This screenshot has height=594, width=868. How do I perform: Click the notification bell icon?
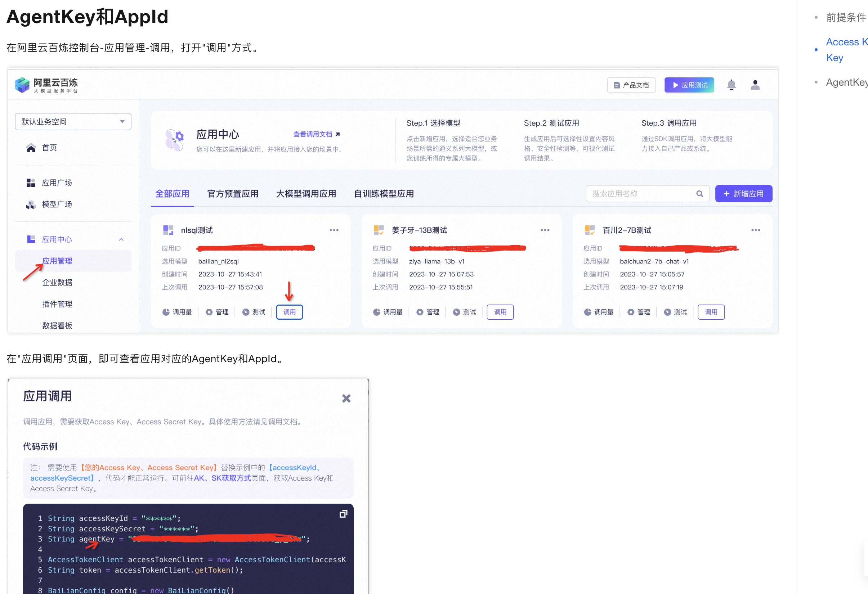pos(731,85)
